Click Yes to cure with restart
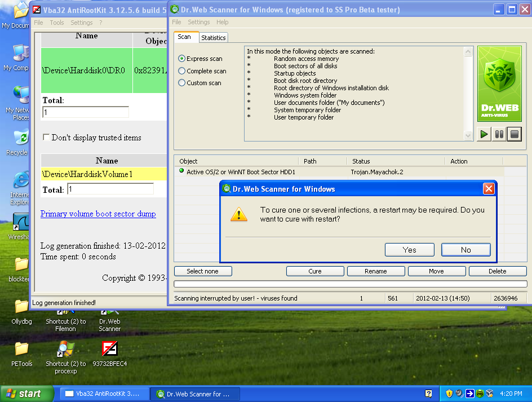532x402 pixels. tap(409, 250)
